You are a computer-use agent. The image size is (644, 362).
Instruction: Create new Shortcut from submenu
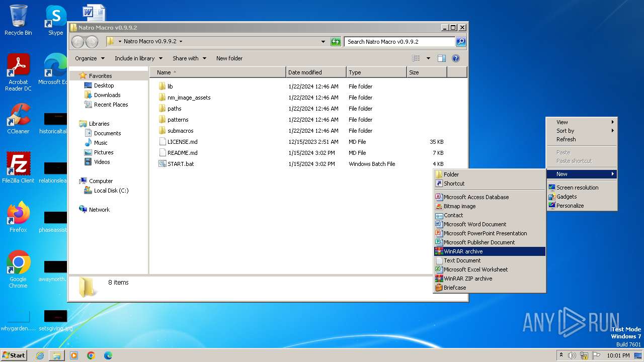[490, 184]
